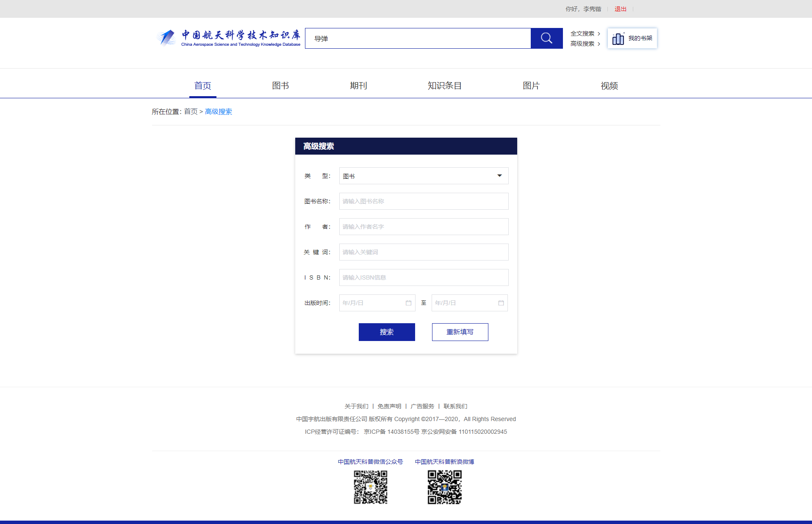
Task: Switch to the 图书 tab
Action: pos(280,86)
